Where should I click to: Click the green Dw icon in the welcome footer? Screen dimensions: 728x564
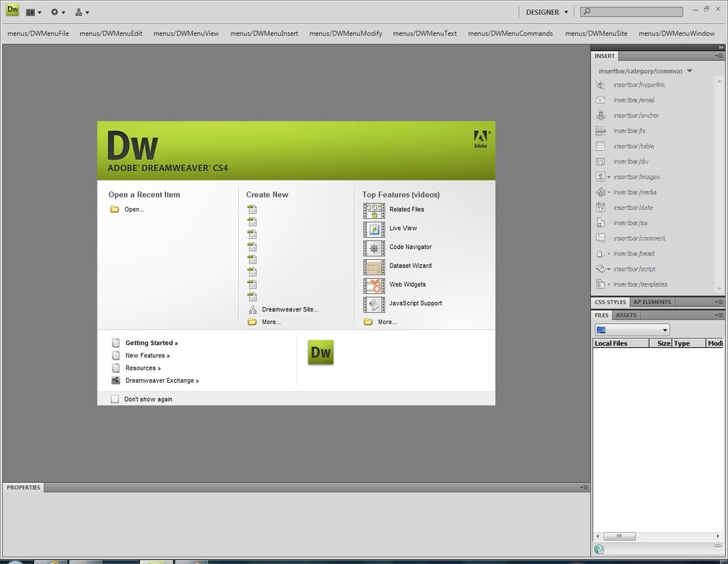coord(320,351)
